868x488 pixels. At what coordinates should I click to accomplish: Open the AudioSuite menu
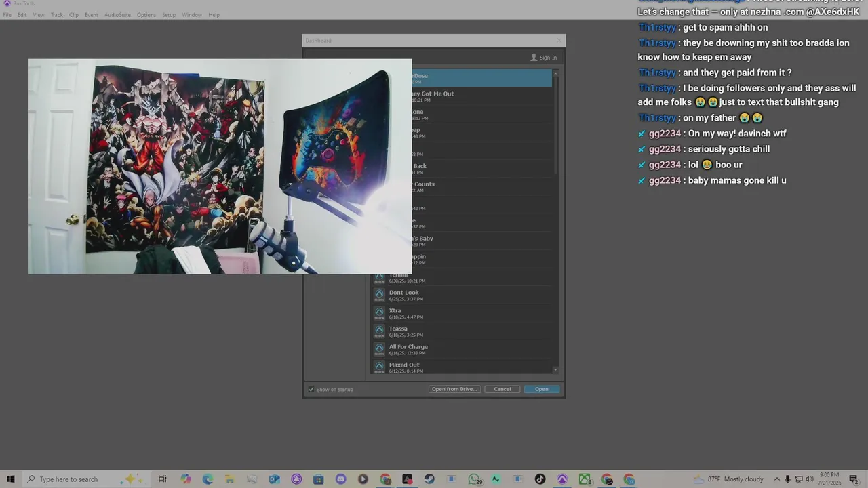point(117,15)
